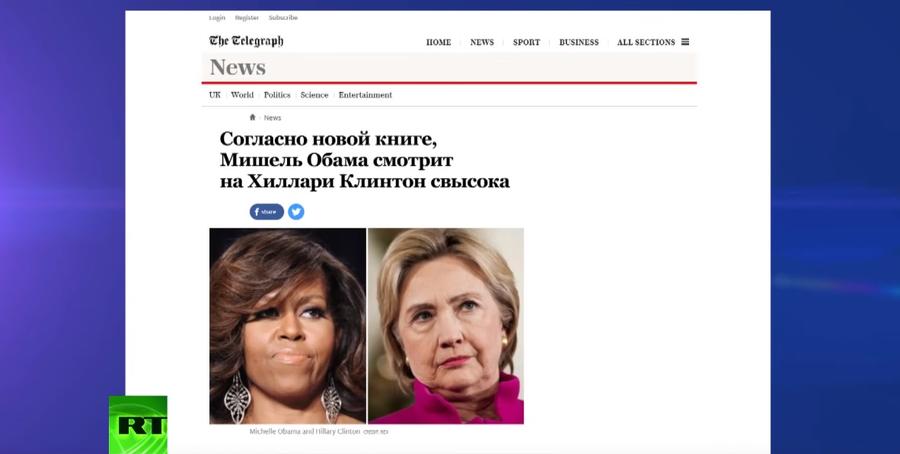Switch to the Science section tab

[315, 95]
